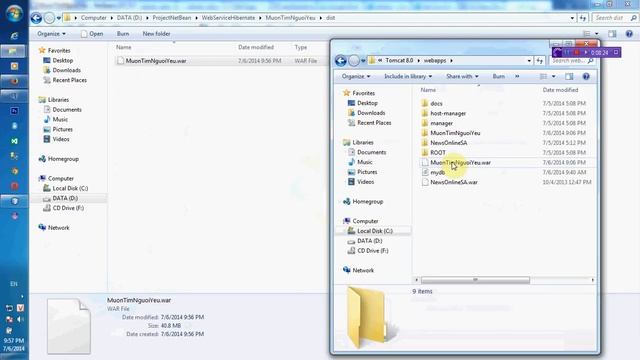Select the host-manager folder

tap(448, 113)
